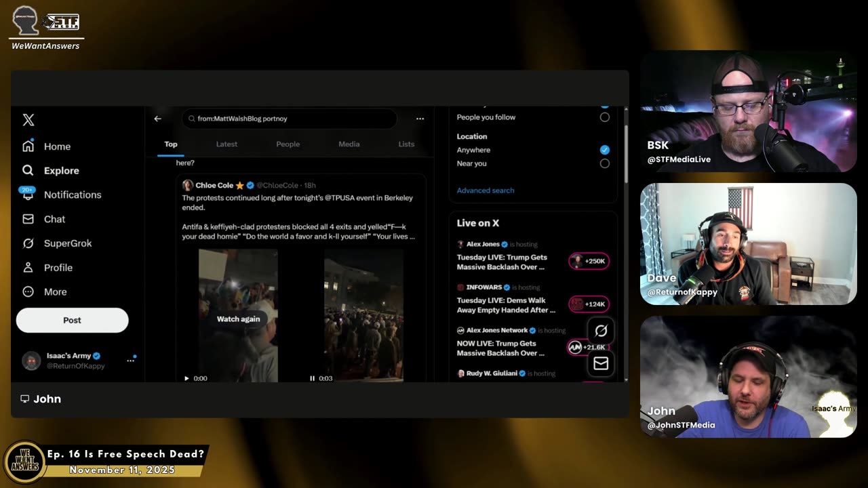Click Alex Jones Network host avatar
This screenshot has height=488, width=868.
(460, 330)
